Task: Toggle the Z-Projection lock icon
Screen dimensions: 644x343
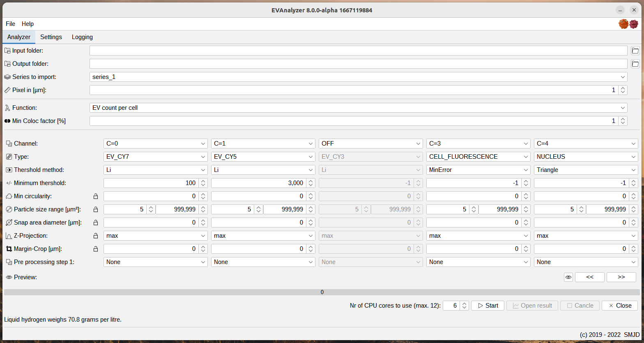Action: pos(96,236)
